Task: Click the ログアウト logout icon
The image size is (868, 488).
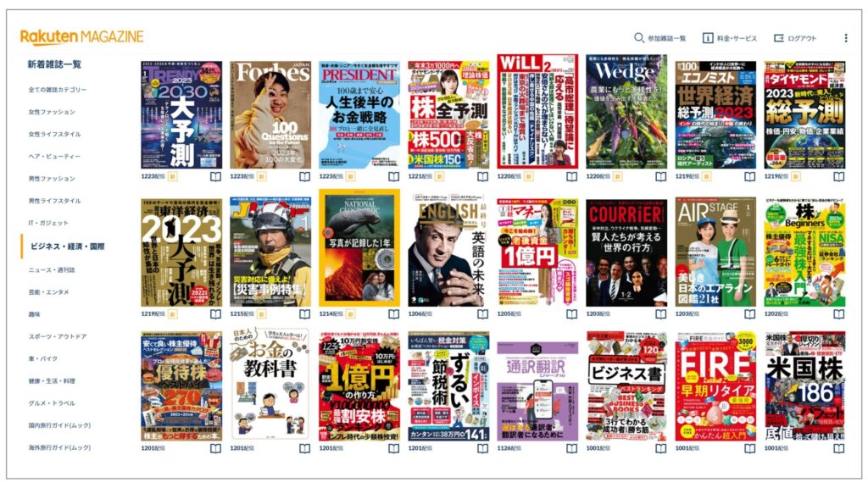Action: [778, 37]
